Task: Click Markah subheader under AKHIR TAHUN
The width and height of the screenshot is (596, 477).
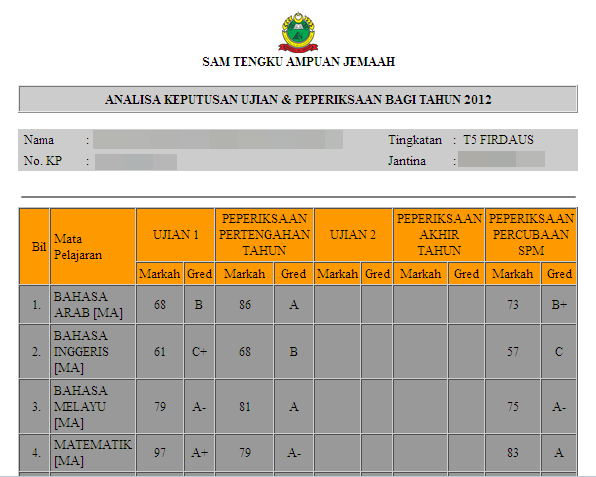Action: 420,273
